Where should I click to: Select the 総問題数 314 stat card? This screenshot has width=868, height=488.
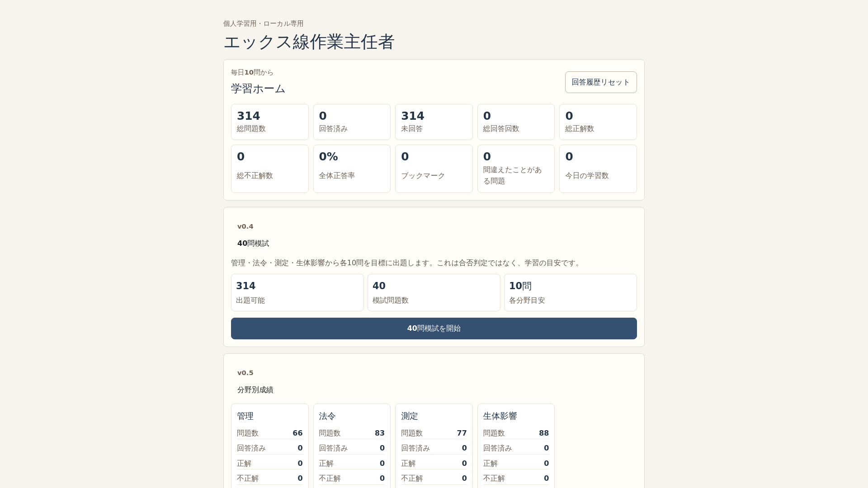pos(270,122)
